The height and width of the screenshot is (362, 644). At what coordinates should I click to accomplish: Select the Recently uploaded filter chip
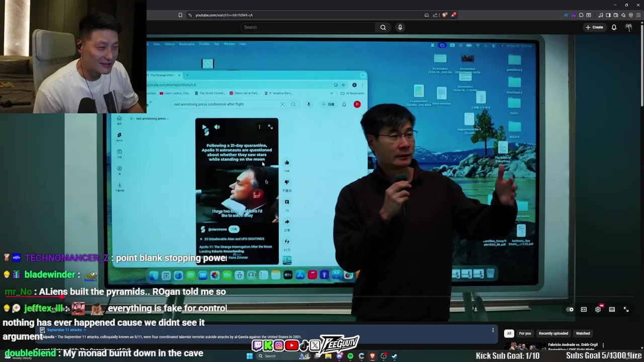click(x=553, y=333)
